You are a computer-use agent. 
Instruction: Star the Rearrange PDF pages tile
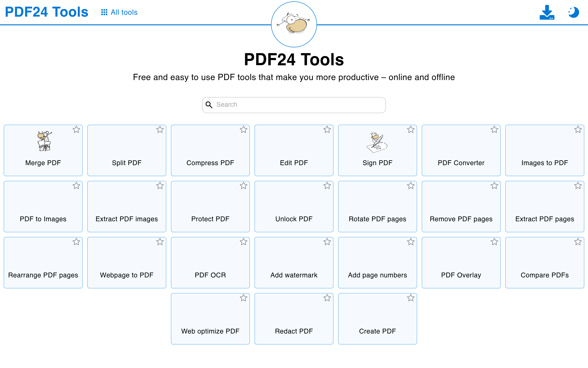click(76, 242)
